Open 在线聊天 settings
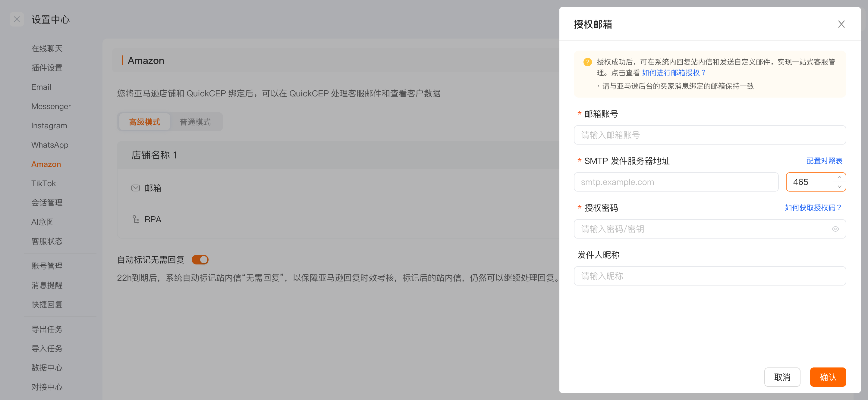This screenshot has height=400, width=868. click(x=47, y=48)
